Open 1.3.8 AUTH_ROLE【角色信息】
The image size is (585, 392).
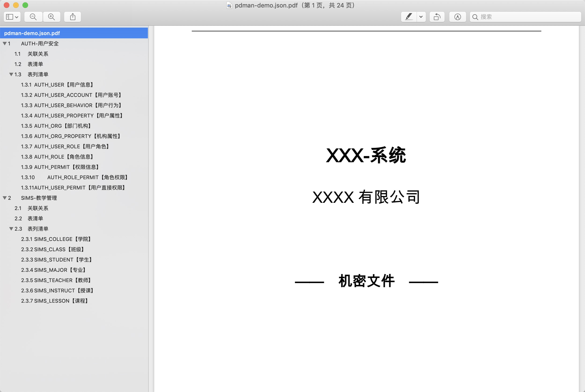pos(58,157)
